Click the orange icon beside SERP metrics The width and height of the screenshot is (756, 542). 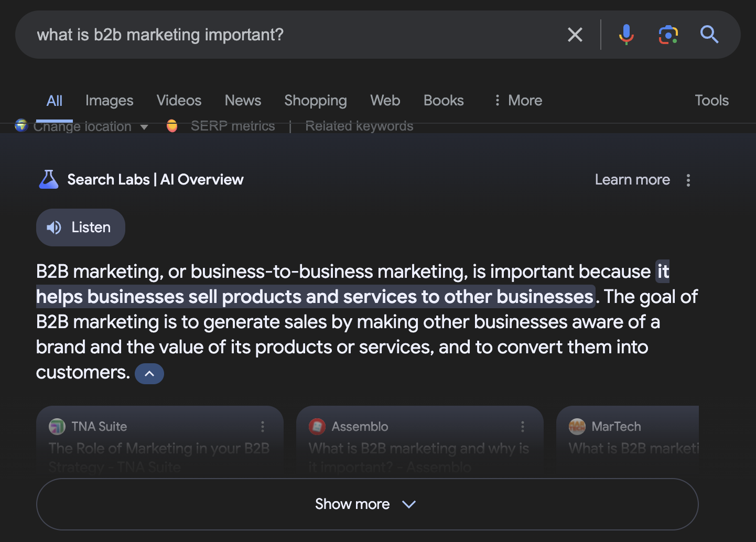coord(172,126)
